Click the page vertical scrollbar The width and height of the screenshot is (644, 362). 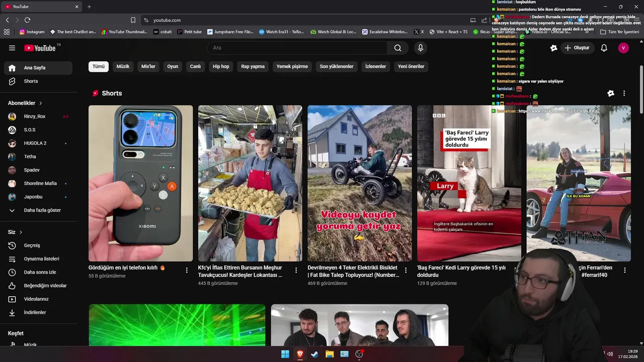[641, 89]
